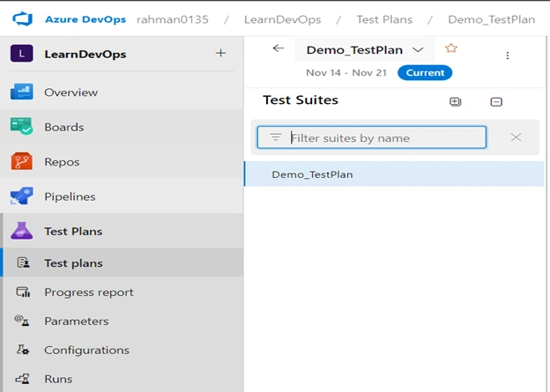Open the LearnDevOps project name in sidebar
The image size is (550, 392).
pyautogui.click(x=85, y=54)
